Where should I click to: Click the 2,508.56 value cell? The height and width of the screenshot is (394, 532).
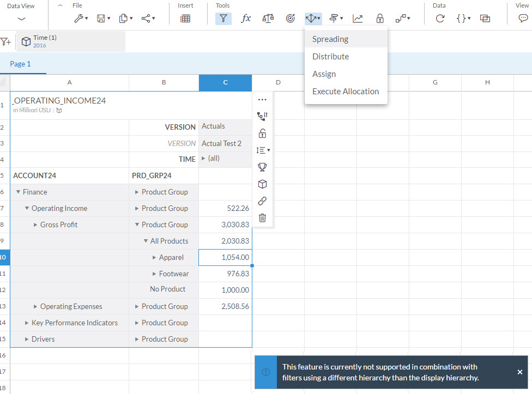tap(225, 306)
